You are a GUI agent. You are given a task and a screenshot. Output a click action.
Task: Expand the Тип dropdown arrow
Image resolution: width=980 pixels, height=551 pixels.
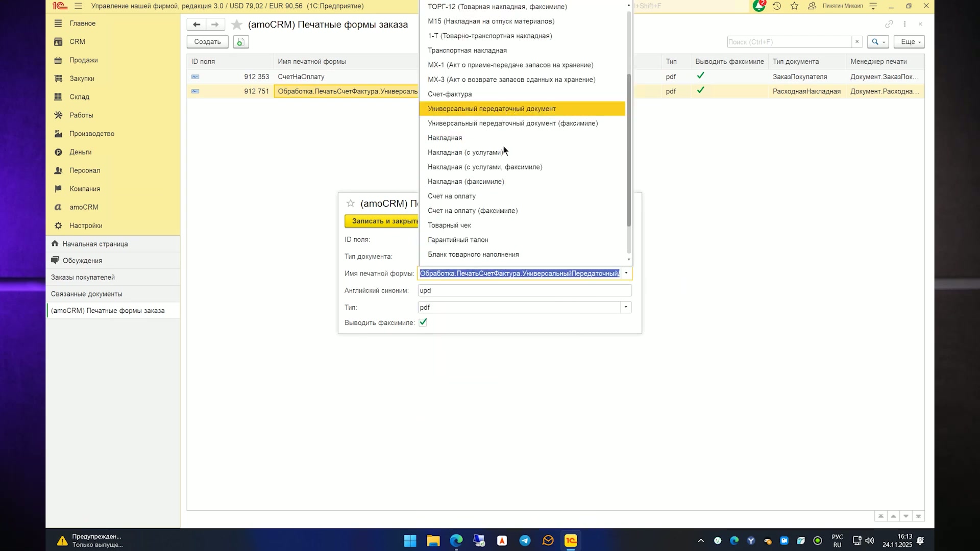click(626, 307)
